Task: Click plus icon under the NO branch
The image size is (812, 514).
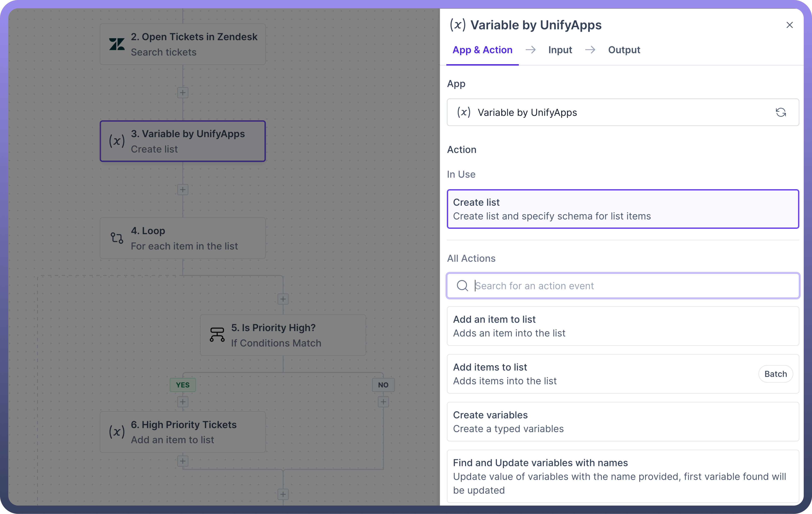Action: [x=383, y=402]
